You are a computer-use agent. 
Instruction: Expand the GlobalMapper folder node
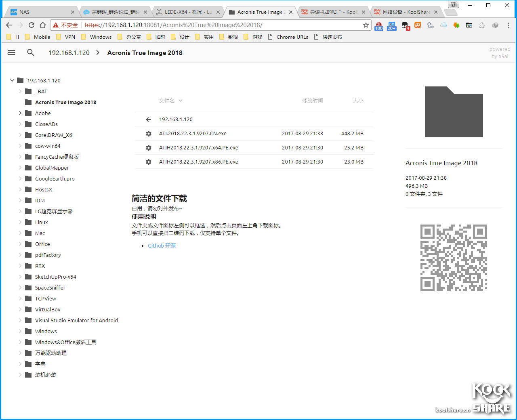pos(20,168)
